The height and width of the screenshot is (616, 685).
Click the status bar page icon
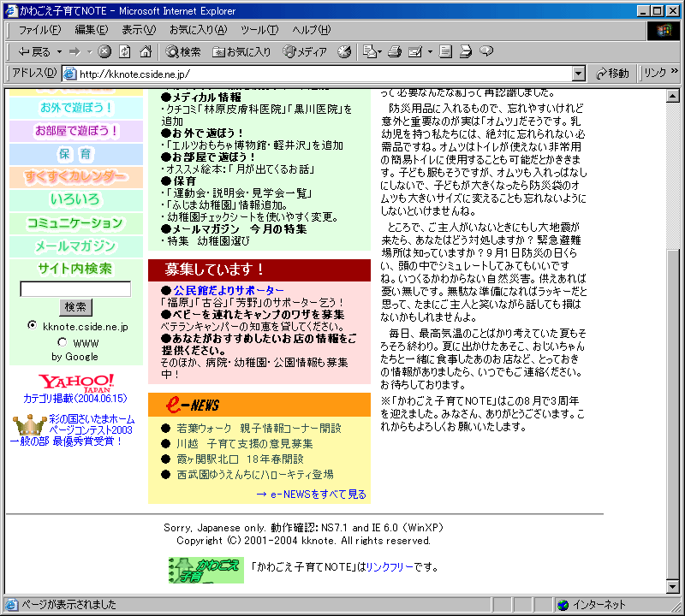tap(12, 605)
